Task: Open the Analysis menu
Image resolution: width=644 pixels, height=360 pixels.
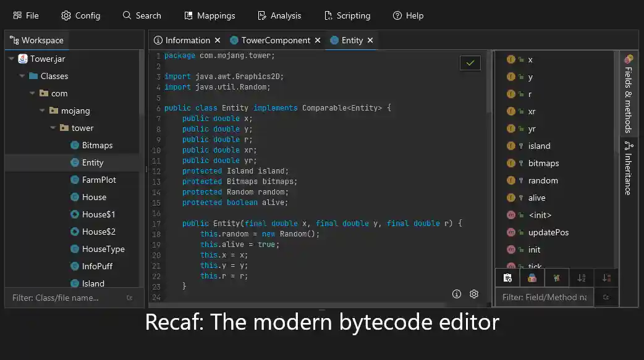Action: click(x=279, y=15)
